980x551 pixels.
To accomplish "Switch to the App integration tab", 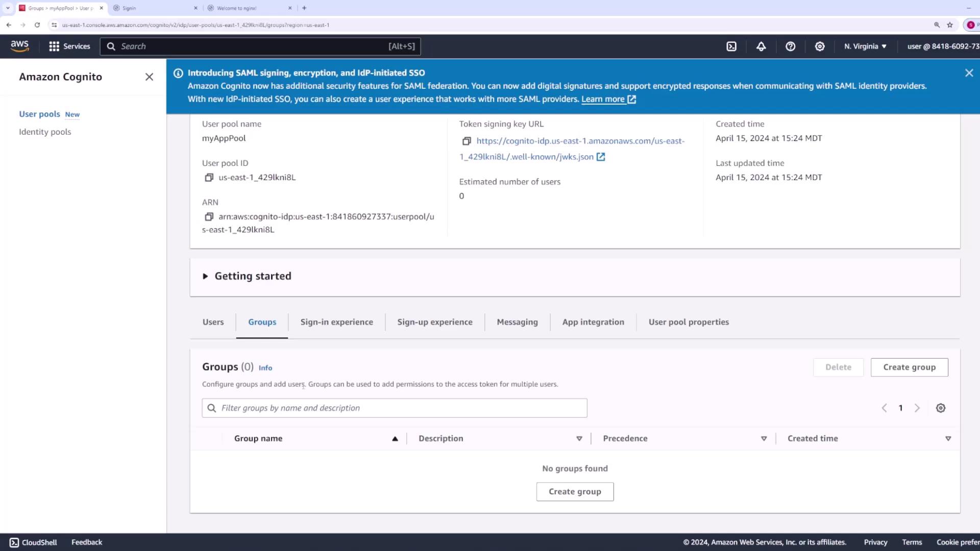I will coord(593,322).
